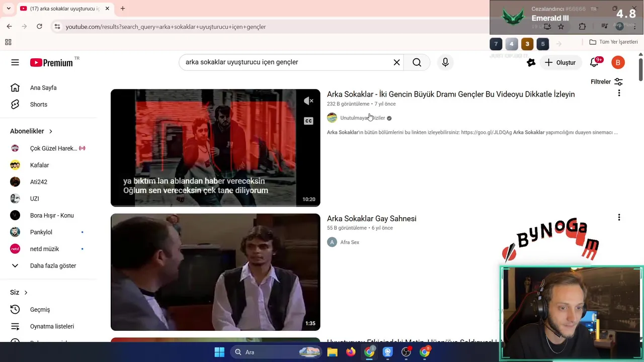Click the Unutulmayan Diziler channel avatar
The height and width of the screenshot is (362, 644).
click(332, 118)
